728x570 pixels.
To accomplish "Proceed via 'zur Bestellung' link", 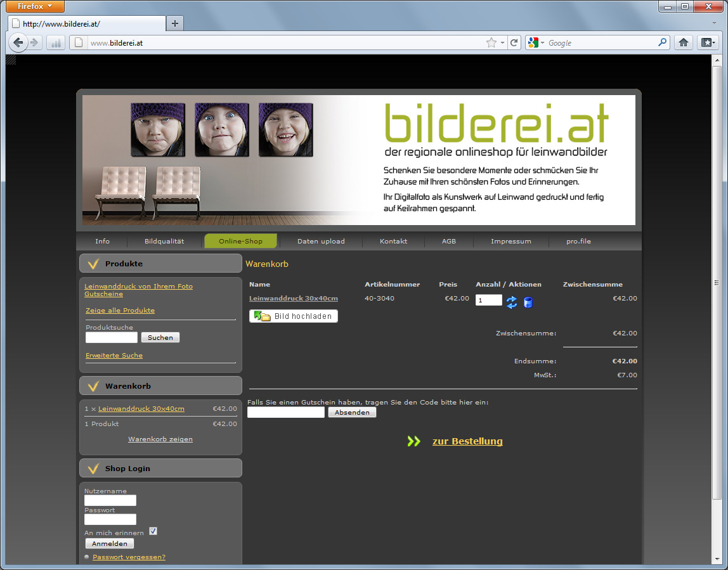I will [x=467, y=441].
